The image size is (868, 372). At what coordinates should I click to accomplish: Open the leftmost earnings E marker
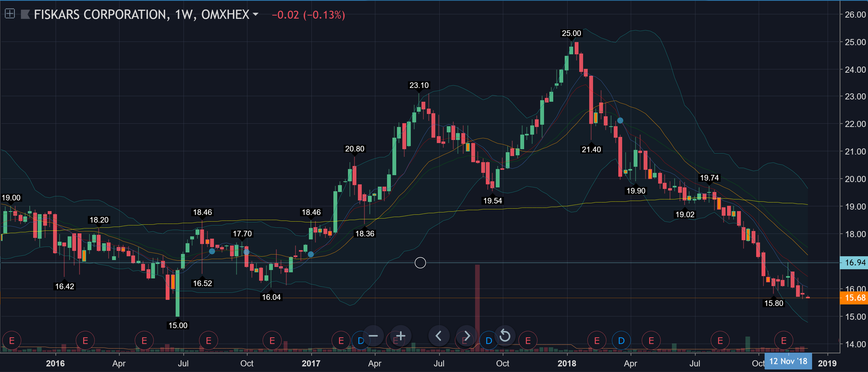point(11,341)
